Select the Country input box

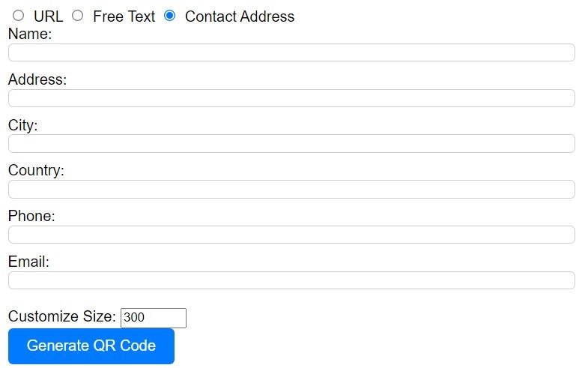[x=291, y=190]
